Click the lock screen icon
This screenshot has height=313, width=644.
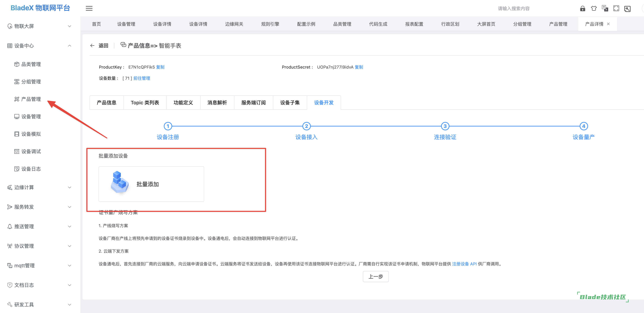click(582, 9)
